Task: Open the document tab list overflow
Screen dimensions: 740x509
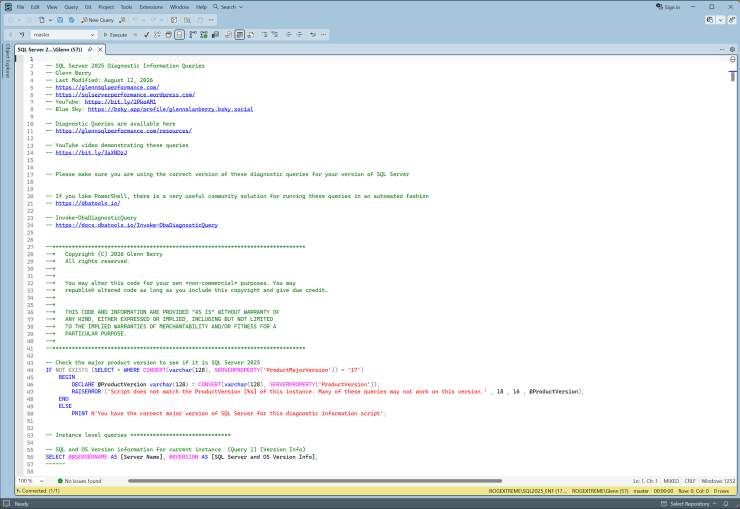Action: 722,49
